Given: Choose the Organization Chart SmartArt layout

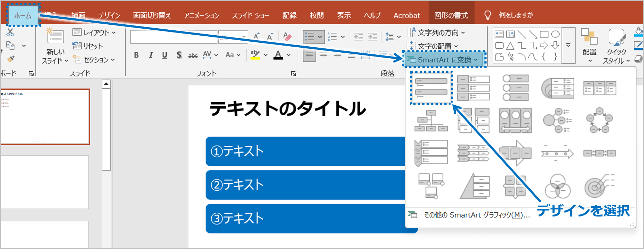Looking at the screenshot, I should 431,121.
